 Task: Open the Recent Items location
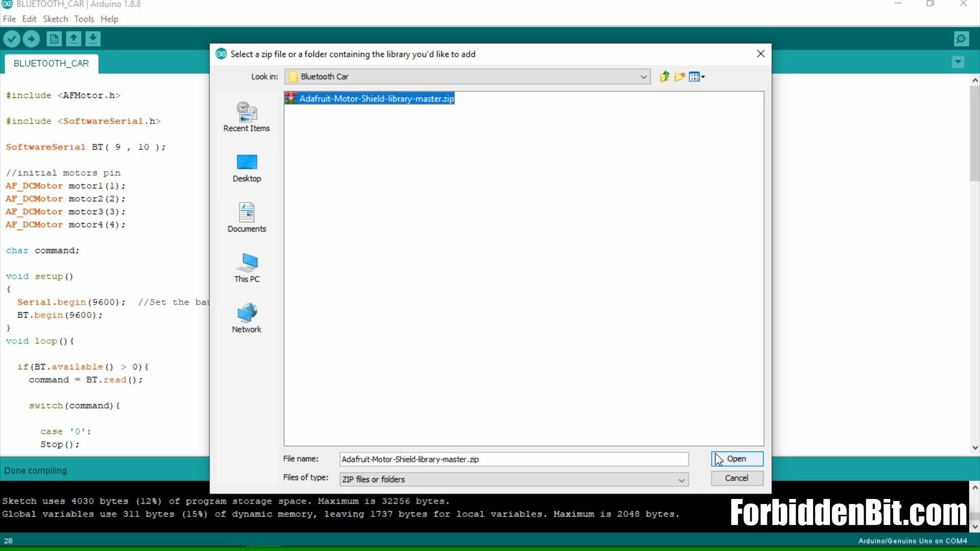(247, 117)
